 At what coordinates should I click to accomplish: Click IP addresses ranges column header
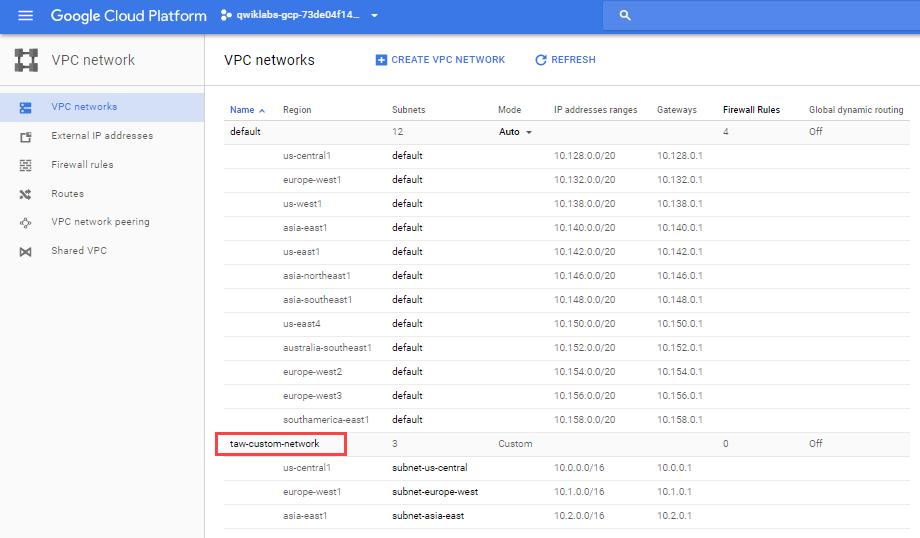[x=596, y=110]
